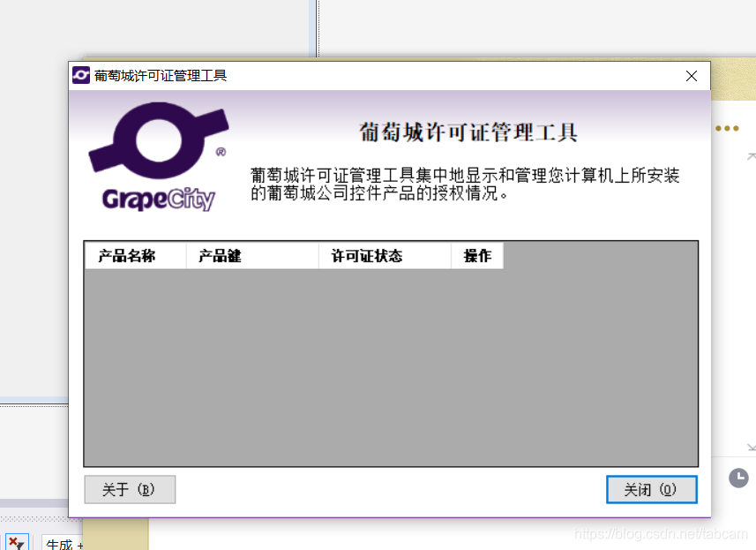Viewport: 756px width, 550px height.
Task: Click the 产品键 column header
Action: coord(252,256)
